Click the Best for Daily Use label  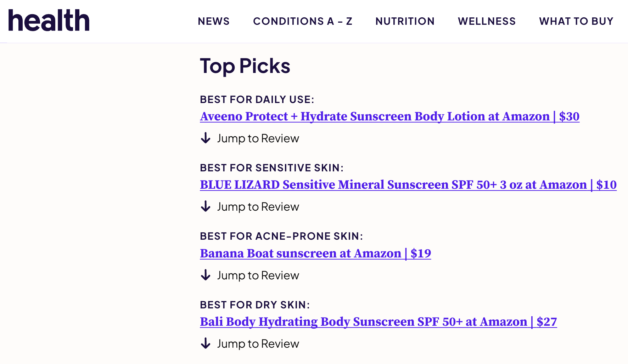pos(257,99)
